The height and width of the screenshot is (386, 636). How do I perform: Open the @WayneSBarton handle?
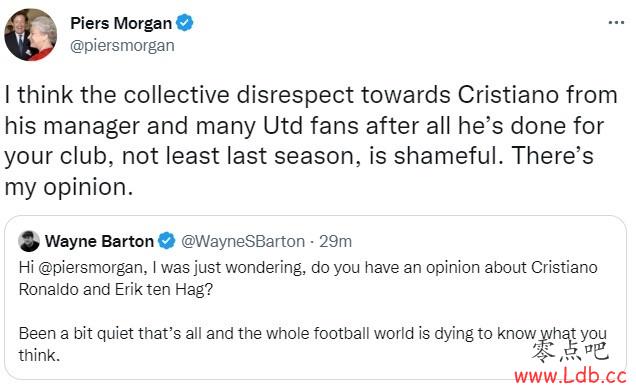tap(243, 241)
